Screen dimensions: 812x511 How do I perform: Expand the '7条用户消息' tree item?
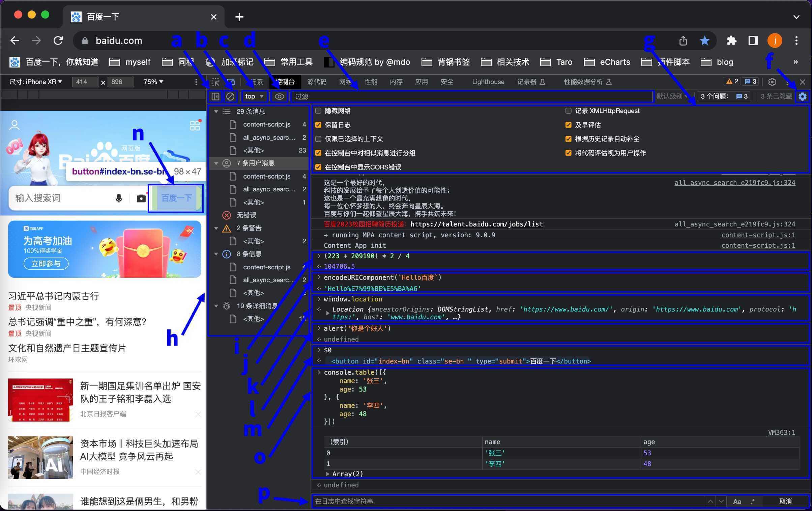(x=218, y=163)
